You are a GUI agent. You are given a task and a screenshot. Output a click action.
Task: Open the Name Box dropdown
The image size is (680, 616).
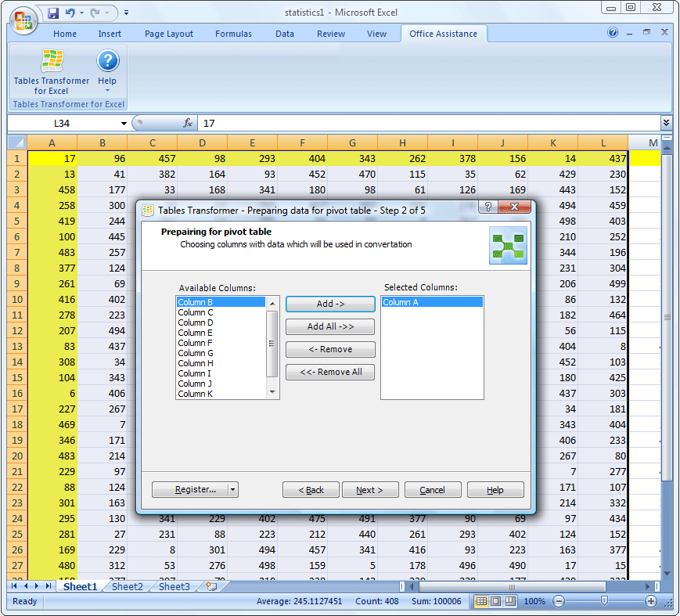[123, 124]
